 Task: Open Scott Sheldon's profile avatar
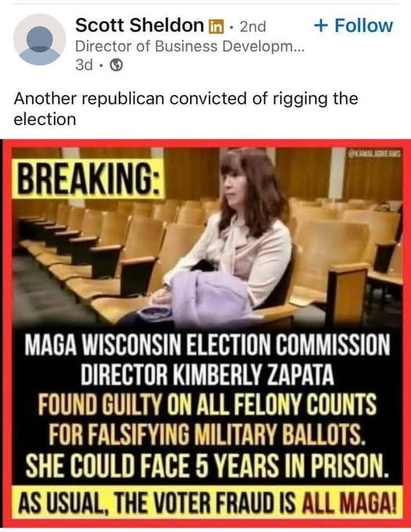39,40
